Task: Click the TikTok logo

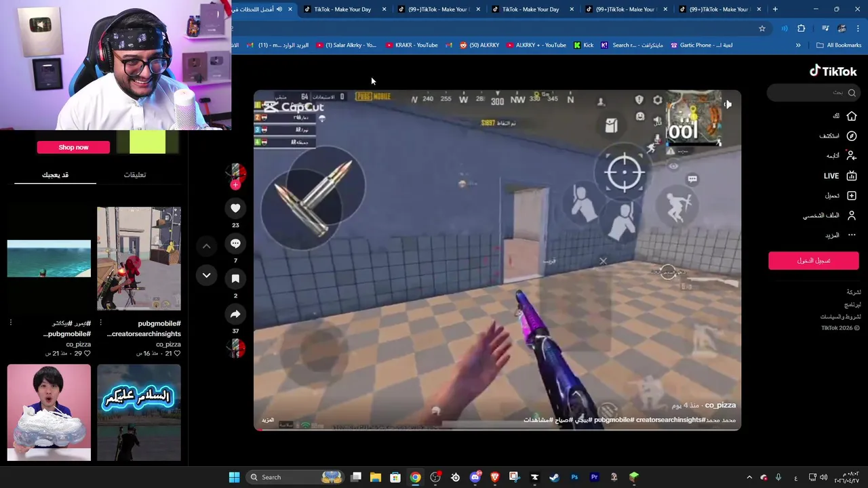Action: coord(833,70)
